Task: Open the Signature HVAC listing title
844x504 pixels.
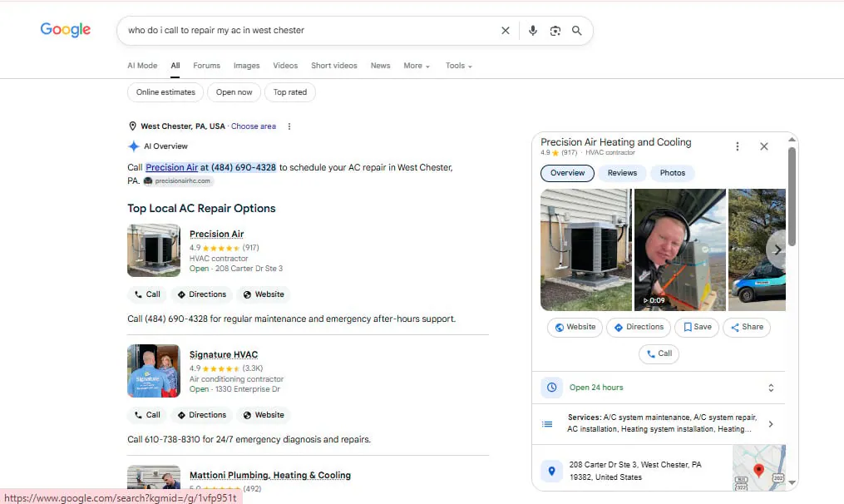Action: (x=224, y=355)
